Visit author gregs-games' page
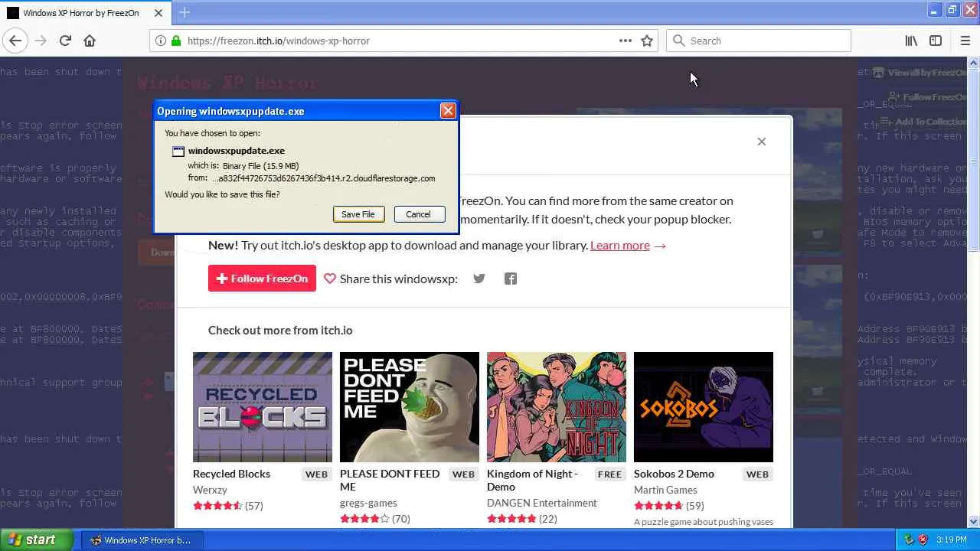 [368, 503]
